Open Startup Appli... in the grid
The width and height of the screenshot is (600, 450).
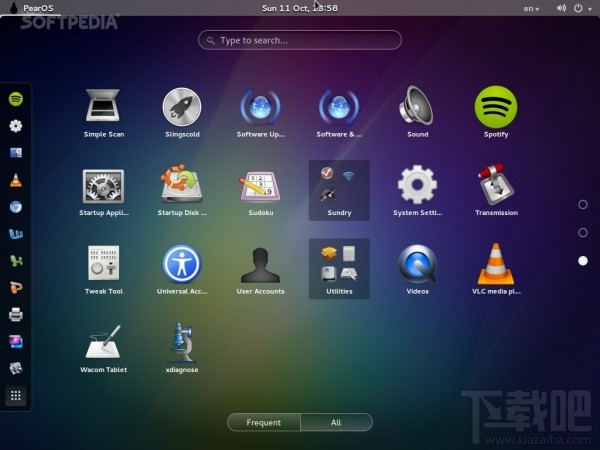coord(103,191)
